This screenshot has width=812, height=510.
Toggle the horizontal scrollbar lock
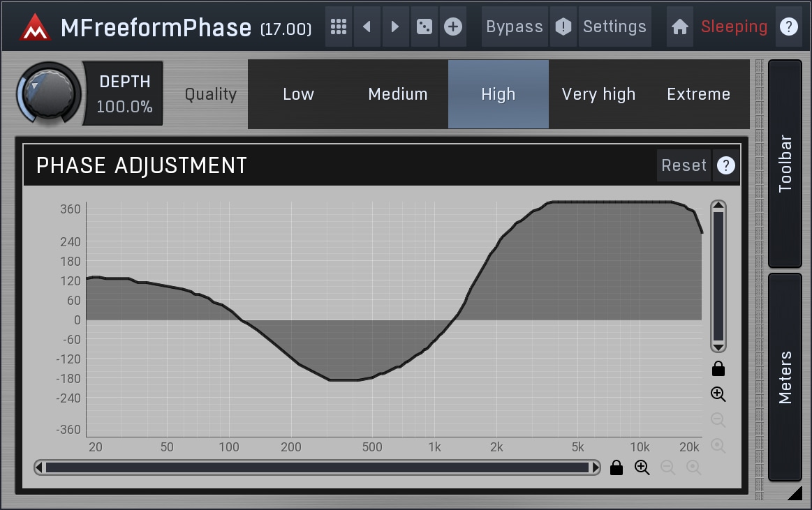[x=616, y=467]
